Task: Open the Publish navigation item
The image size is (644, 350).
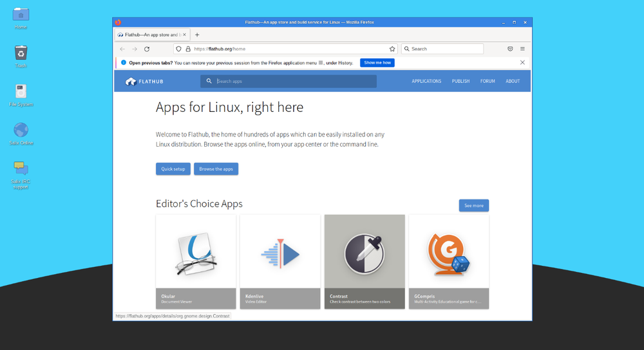Action: (461, 81)
